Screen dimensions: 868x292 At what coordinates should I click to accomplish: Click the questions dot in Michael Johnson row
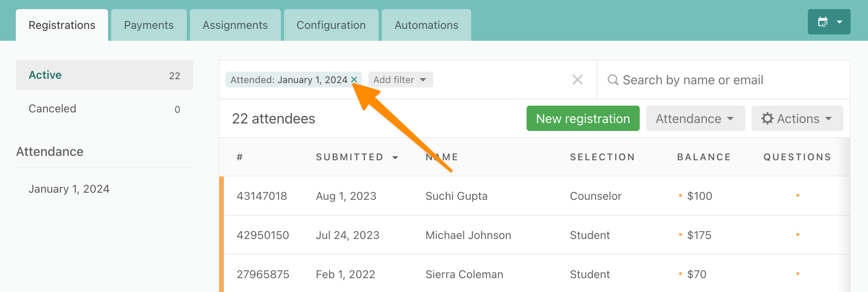coord(798,235)
